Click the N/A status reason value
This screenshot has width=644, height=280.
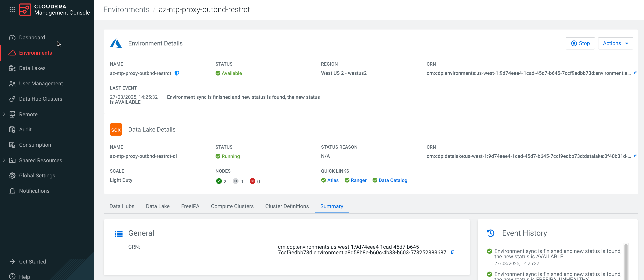325,156
